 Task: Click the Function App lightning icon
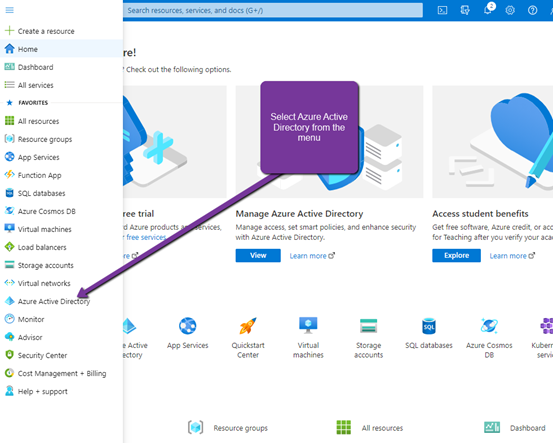coord(10,175)
